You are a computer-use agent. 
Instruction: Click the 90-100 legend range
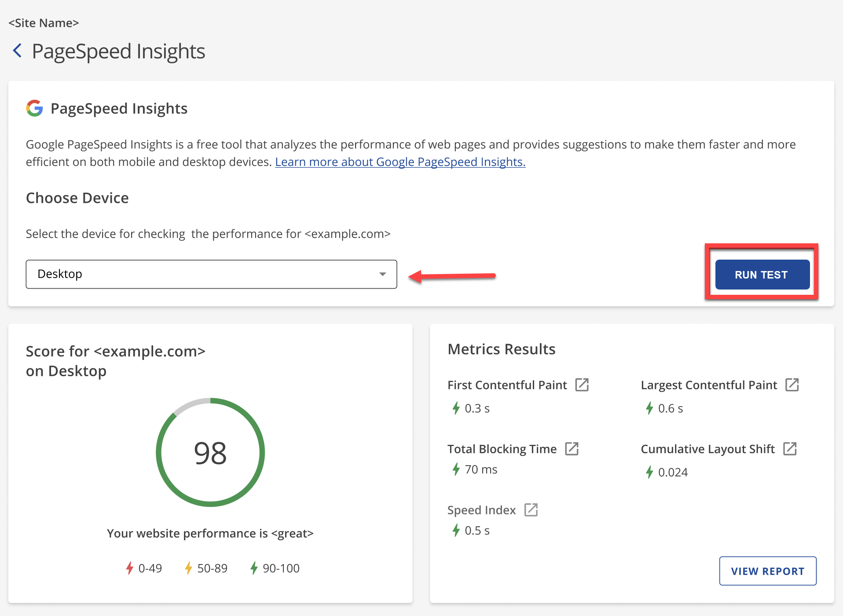pyautogui.click(x=281, y=568)
